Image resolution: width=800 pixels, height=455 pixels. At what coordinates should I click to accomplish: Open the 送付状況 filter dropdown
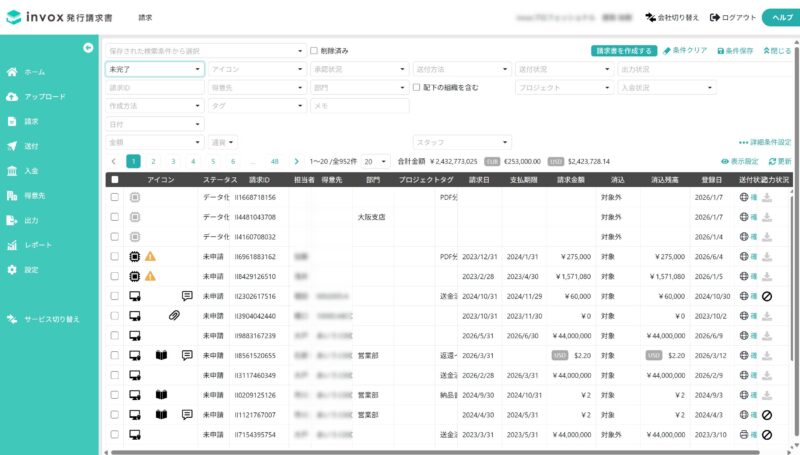click(564, 69)
